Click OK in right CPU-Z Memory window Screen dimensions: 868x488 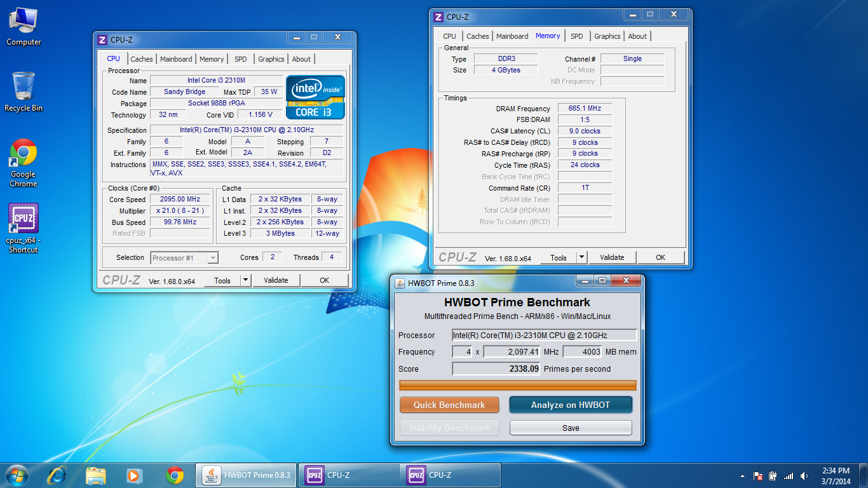point(661,257)
